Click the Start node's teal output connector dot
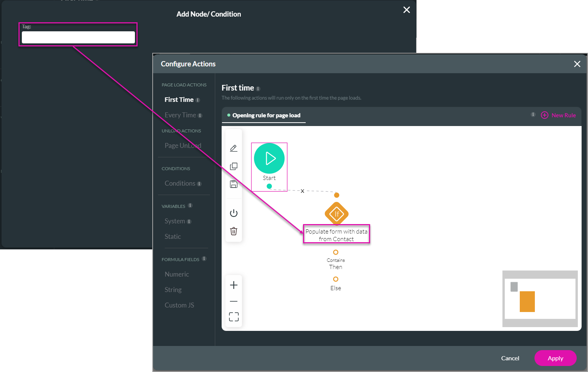The height and width of the screenshot is (372, 588). click(x=269, y=186)
